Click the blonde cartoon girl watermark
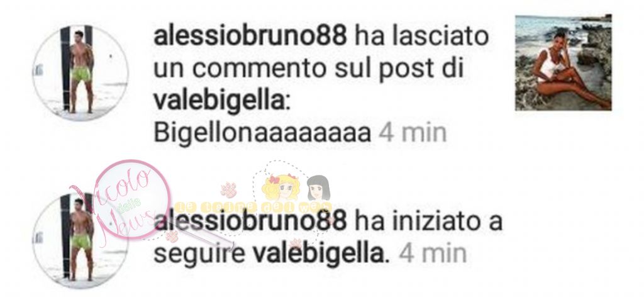This screenshot has width=644, height=297. pyautogui.click(x=281, y=187)
